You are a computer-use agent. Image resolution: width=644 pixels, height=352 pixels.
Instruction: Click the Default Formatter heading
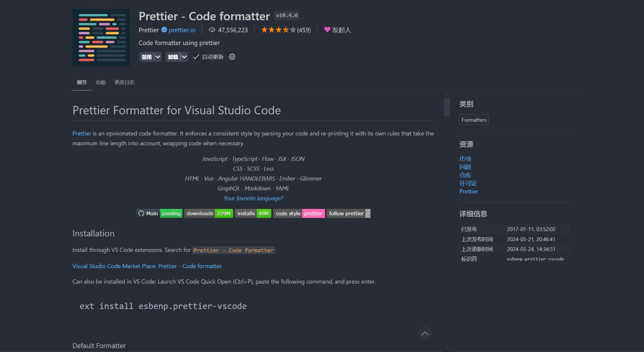click(99, 346)
